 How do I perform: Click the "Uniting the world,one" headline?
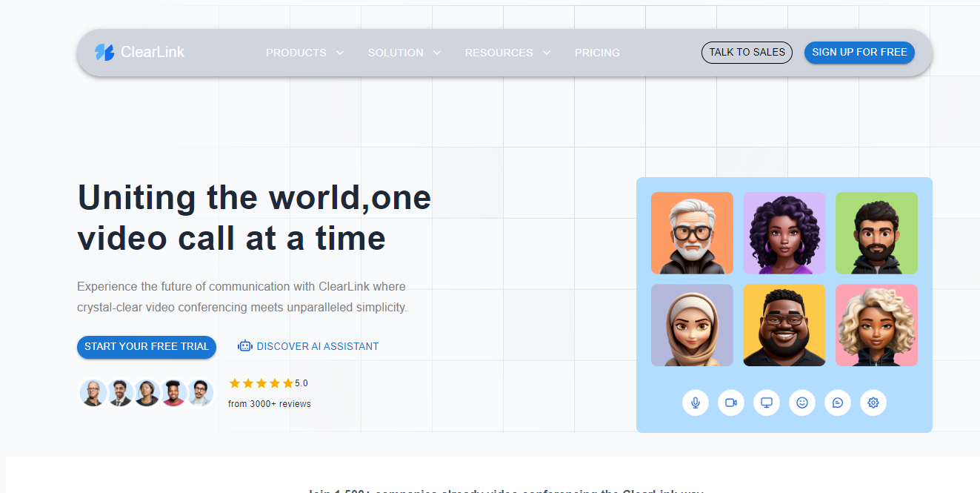pyautogui.click(x=254, y=198)
